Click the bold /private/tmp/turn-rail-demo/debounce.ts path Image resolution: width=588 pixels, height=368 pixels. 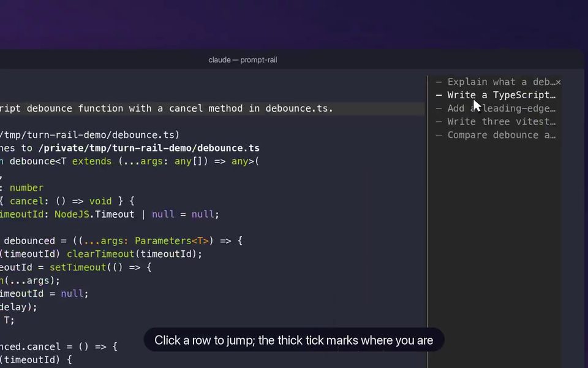point(149,148)
